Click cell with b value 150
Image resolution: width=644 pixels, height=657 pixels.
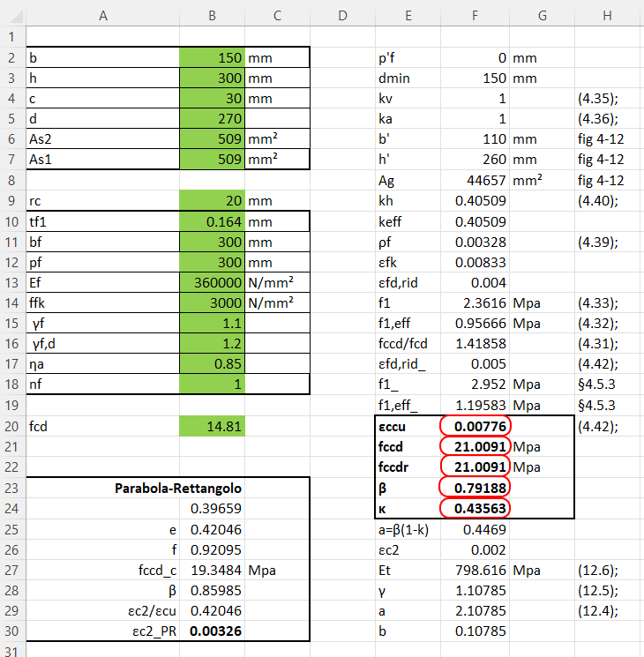212,57
